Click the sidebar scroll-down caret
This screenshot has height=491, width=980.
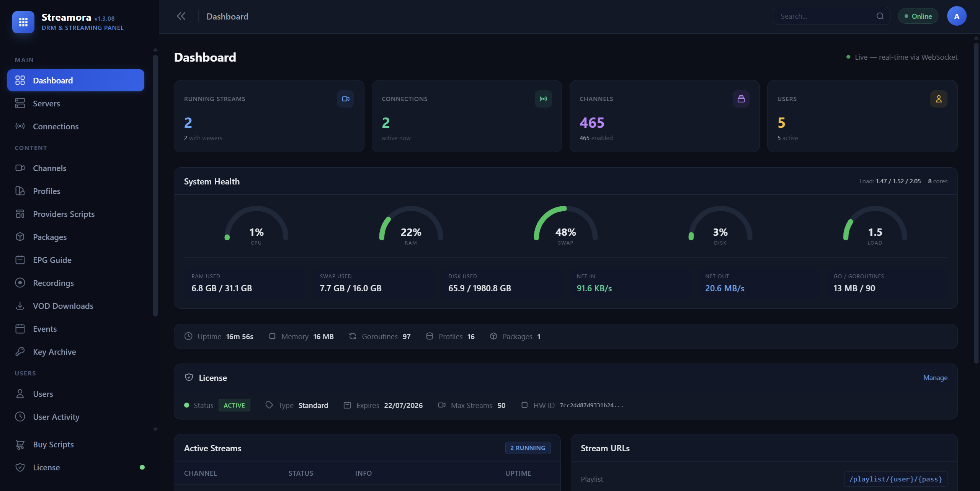click(155, 429)
